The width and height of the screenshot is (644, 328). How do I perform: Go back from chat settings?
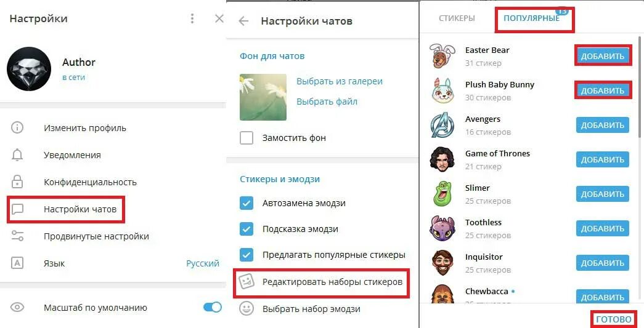[x=243, y=22]
